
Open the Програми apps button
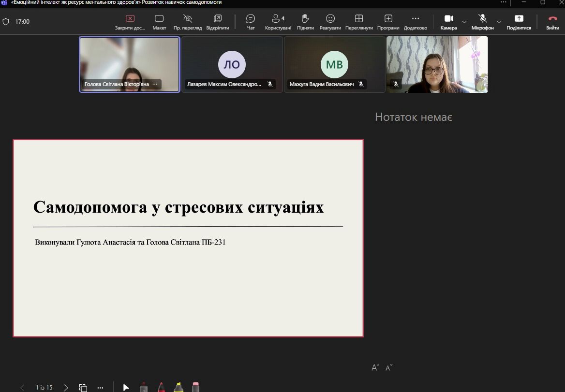click(x=388, y=22)
